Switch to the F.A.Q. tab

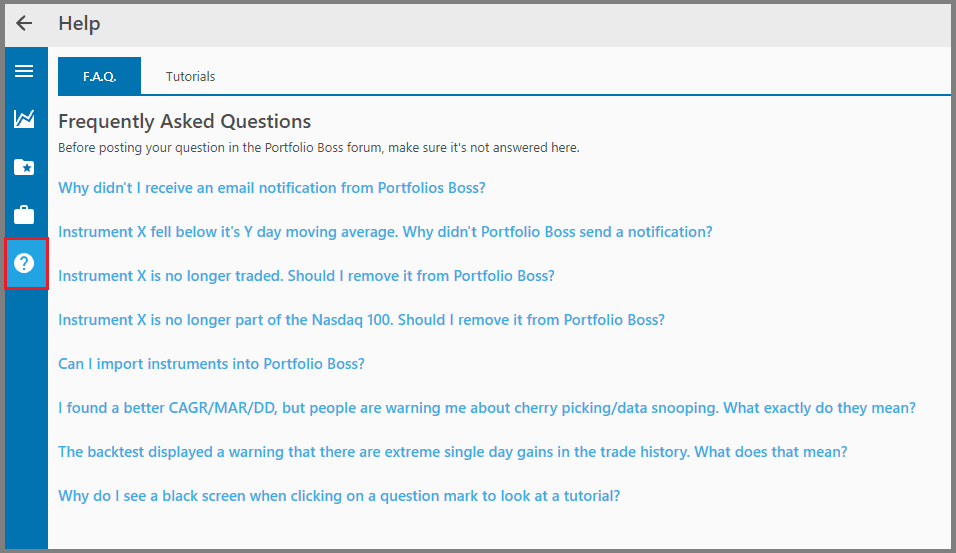[99, 76]
